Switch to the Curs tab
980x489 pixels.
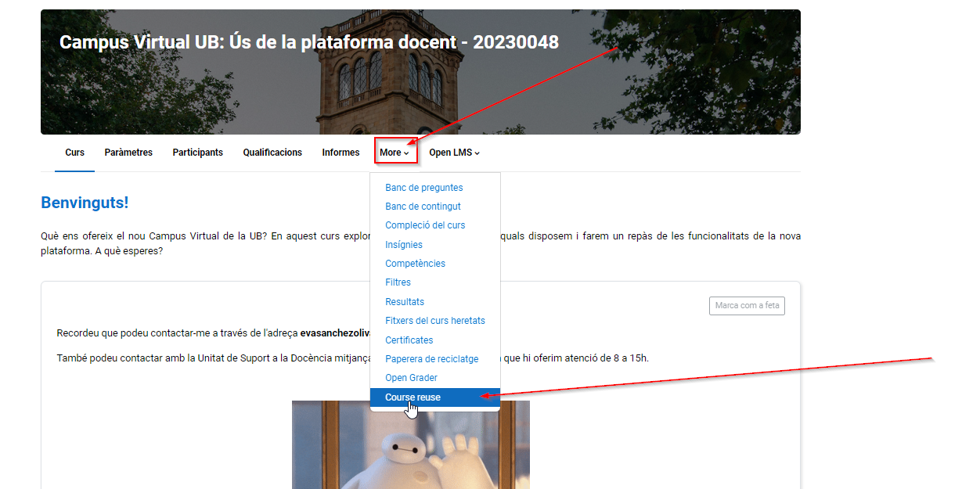[x=75, y=153]
